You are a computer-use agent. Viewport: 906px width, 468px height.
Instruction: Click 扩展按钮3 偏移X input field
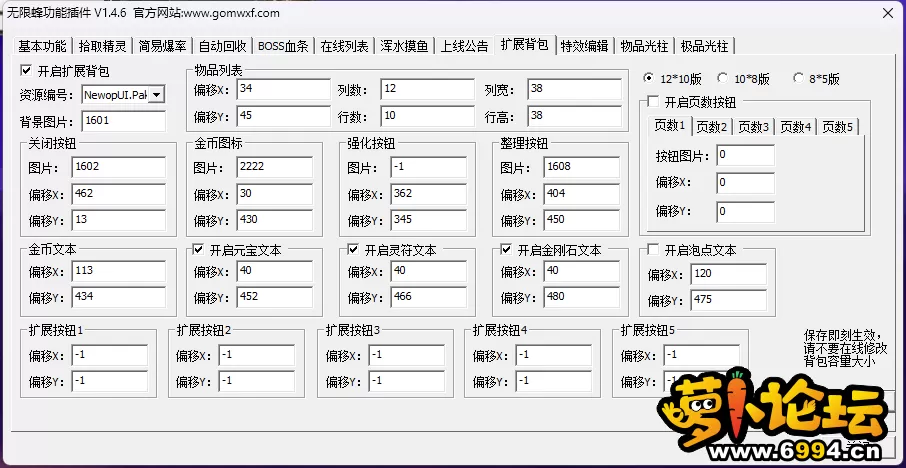coord(406,355)
